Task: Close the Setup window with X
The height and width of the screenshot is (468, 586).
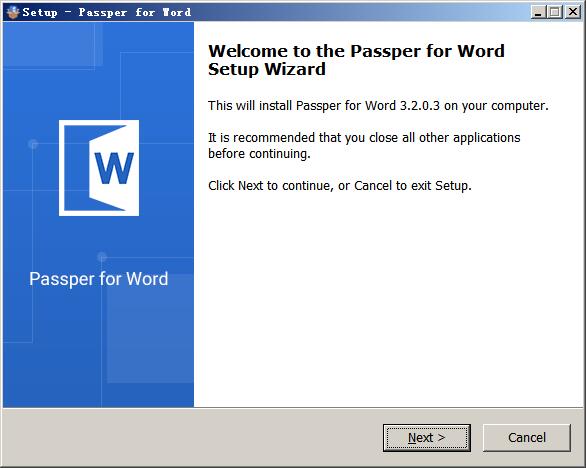Action: coord(572,12)
